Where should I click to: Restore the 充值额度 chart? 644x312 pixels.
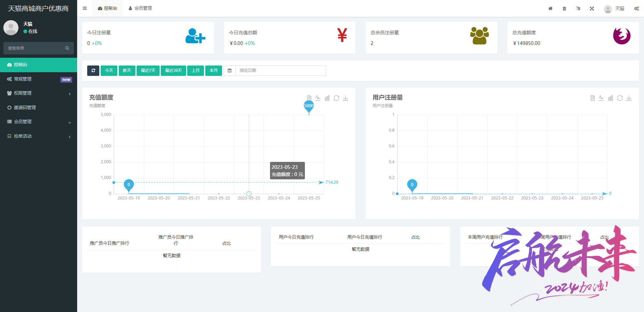coord(336,98)
